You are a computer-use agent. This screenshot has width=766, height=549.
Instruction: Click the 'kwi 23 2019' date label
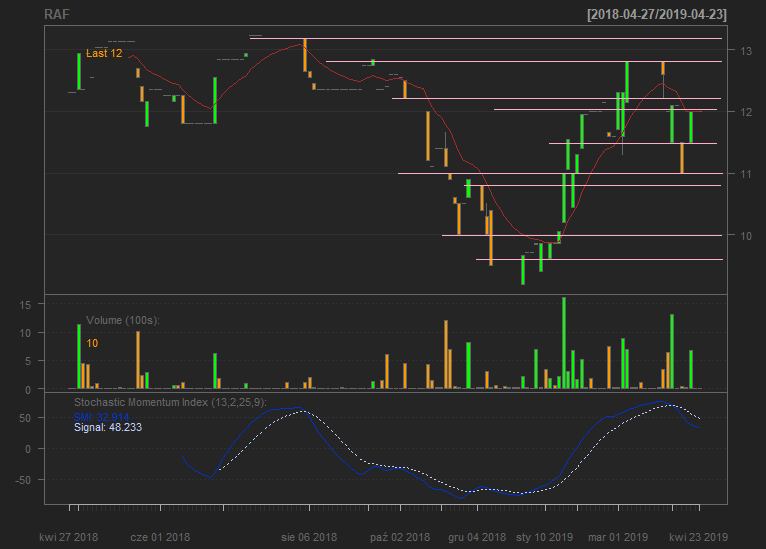(699, 537)
